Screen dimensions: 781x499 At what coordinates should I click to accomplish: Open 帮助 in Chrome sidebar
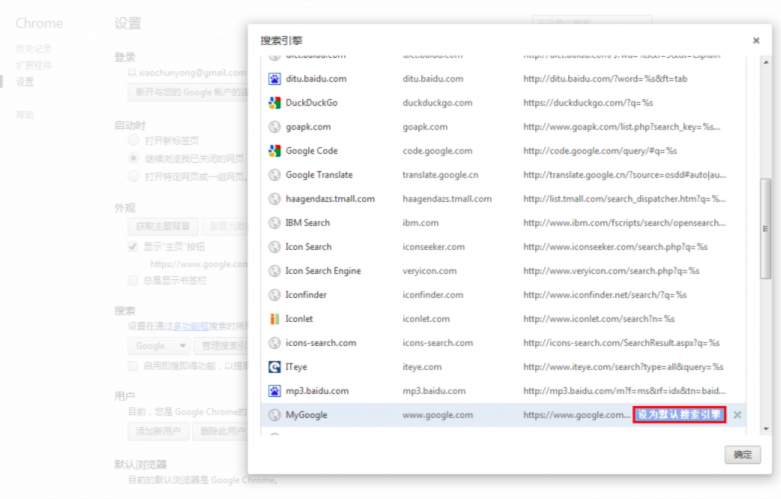(x=25, y=115)
